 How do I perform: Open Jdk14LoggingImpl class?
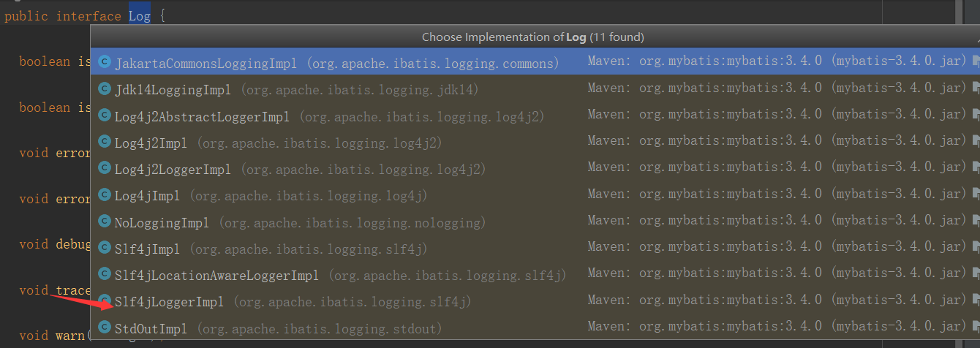[x=535, y=89]
